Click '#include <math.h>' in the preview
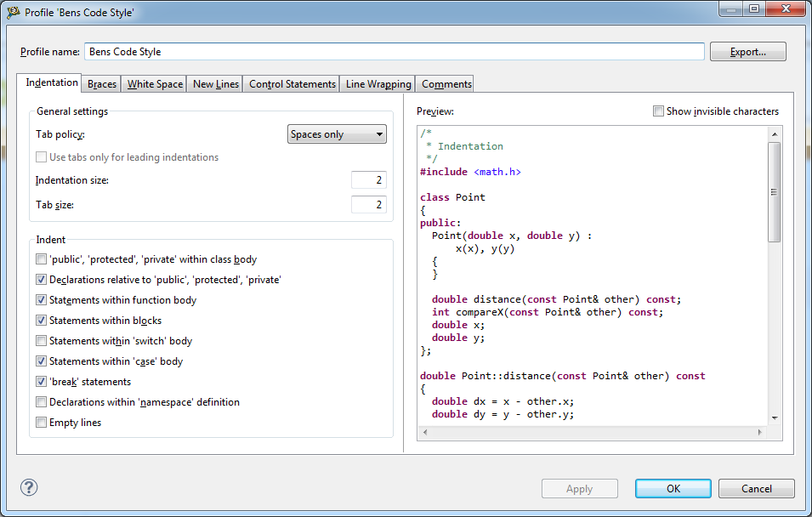The width and height of the screenshot is (812, 517). [x=470, y=172]
